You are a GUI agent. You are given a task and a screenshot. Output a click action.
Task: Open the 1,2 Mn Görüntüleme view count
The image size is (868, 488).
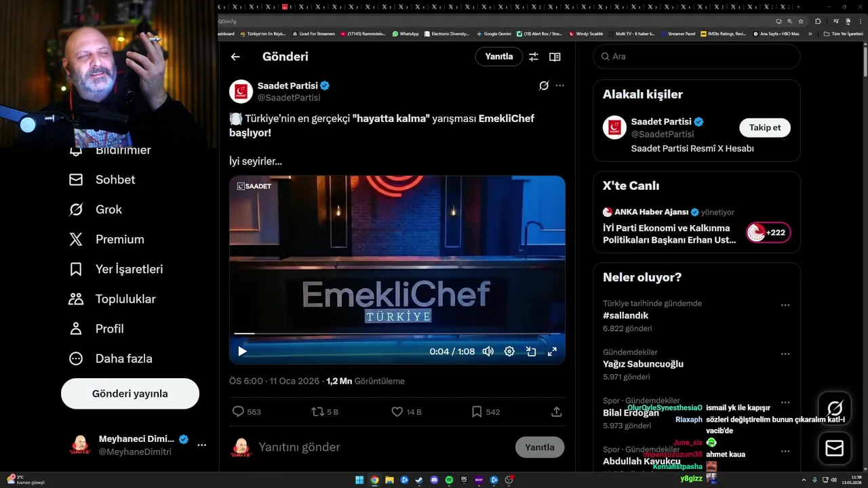366,381
